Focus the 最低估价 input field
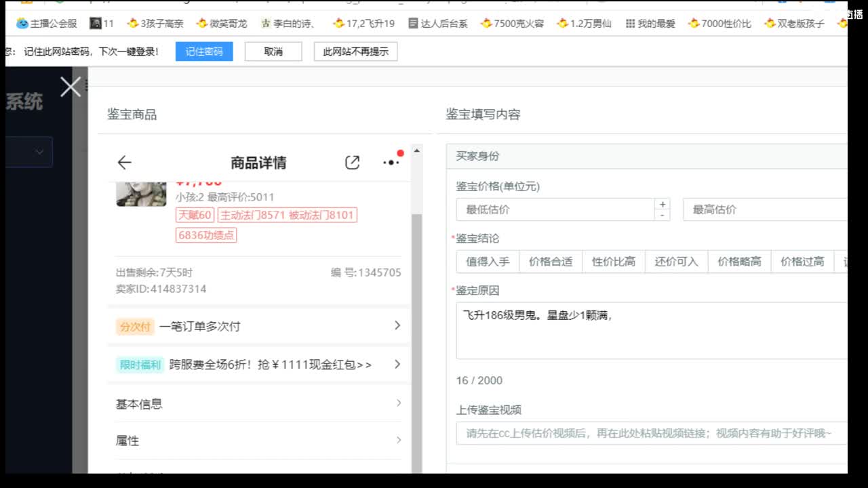Viewport: 868px width, 488px height. click(x=555, y=209)
